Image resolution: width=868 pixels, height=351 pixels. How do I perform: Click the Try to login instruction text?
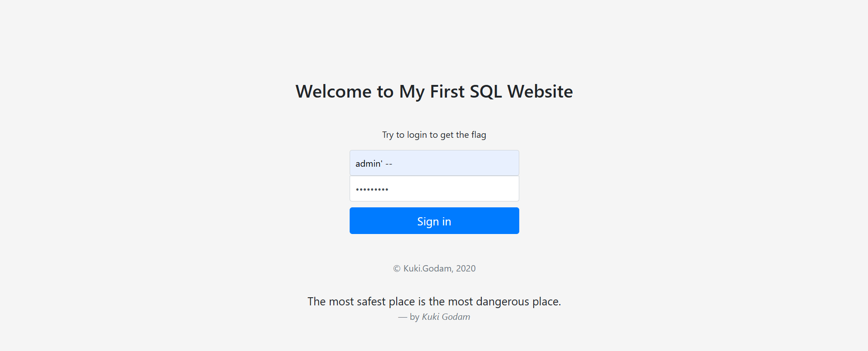click(x=434, y=135)
